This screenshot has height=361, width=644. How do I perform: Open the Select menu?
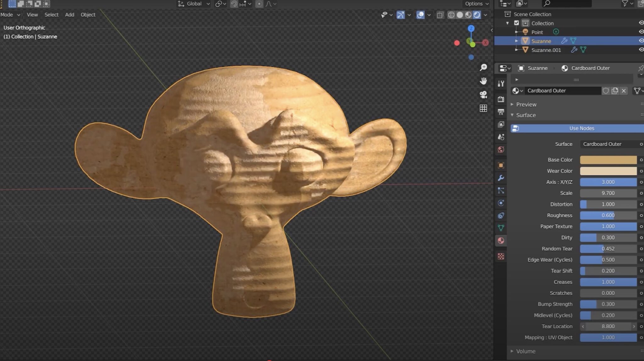[x=52, y=14]
